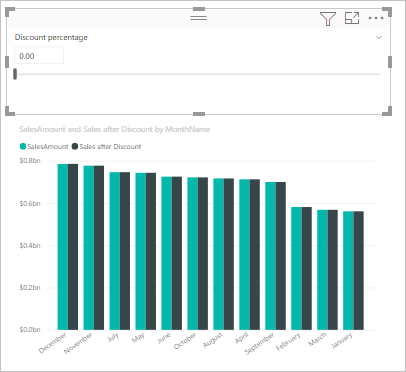The width and height of the screenshot is (406, 372).
Task: Open the More options ellipsis menu
Action: pos(376,18)
